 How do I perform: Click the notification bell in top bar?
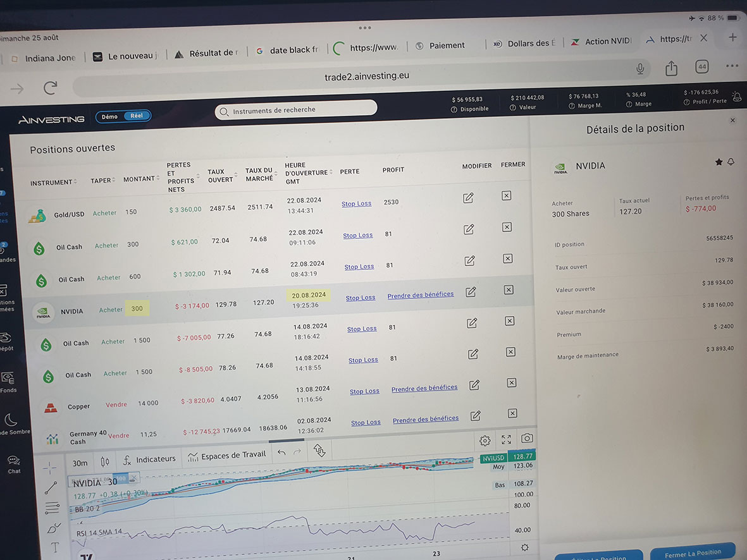[x=736, y=97]
